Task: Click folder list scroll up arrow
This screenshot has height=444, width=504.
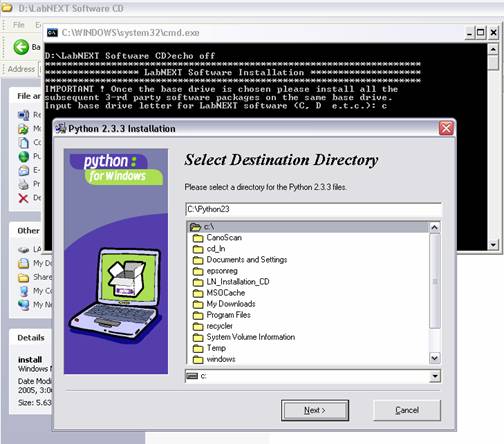Action: (434, 228)
